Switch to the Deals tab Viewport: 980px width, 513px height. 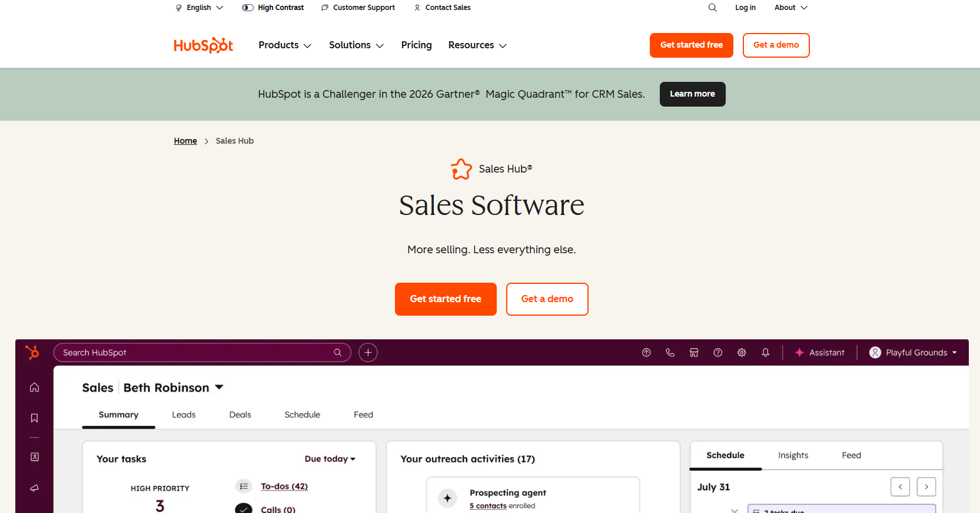point(240,415)
